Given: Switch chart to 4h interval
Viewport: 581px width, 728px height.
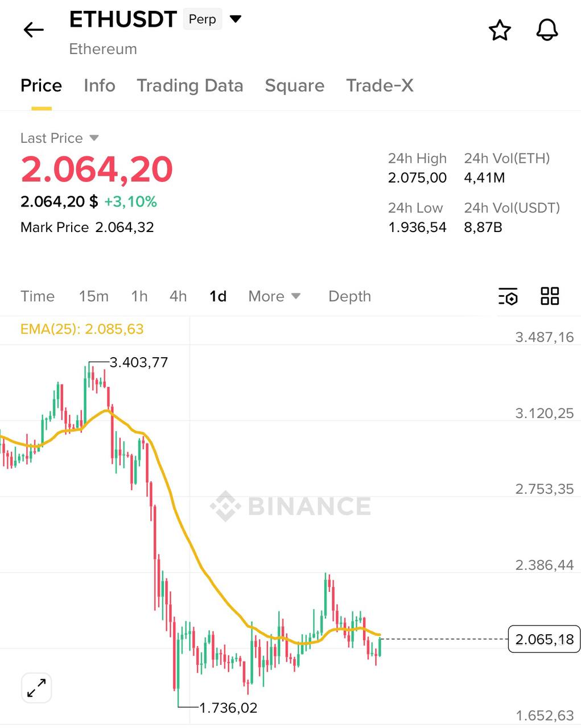Looking at the screenshot, I should 178,296.
